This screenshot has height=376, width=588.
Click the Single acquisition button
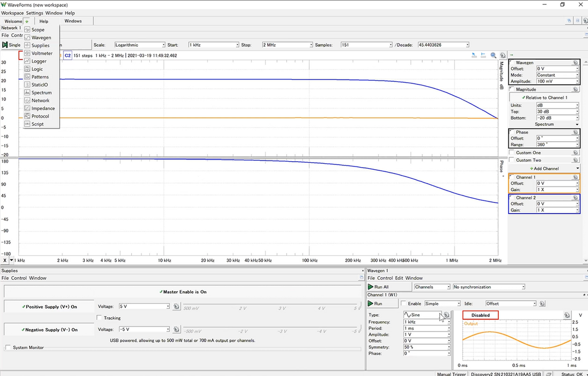pos(11,45)
